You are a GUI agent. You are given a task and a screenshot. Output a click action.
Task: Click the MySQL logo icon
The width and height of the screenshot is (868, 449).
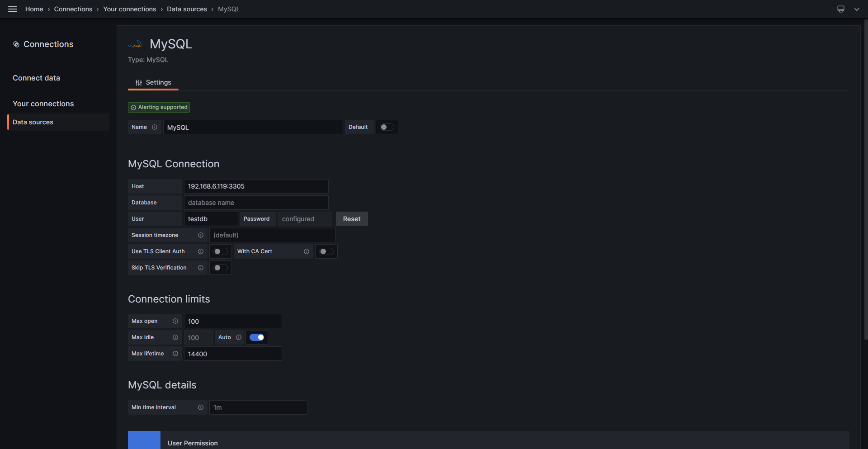pyautogui.click(x=135, y=44)
